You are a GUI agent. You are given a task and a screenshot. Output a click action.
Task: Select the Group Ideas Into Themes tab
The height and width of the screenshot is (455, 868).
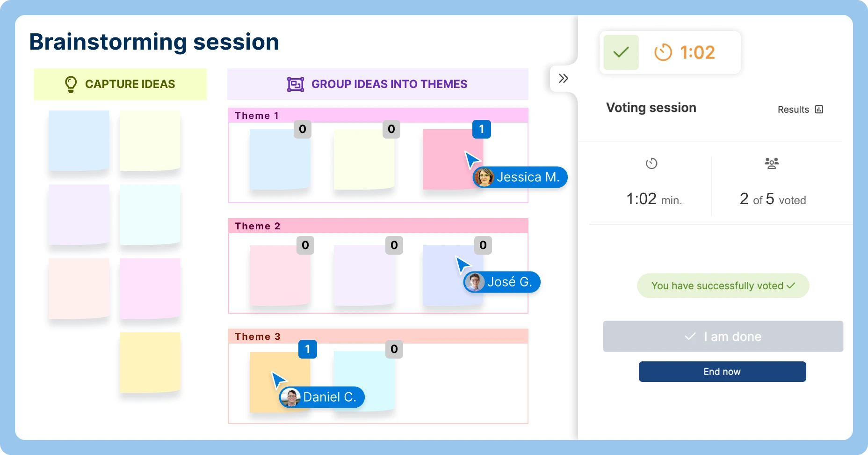[x=377, y=84]
